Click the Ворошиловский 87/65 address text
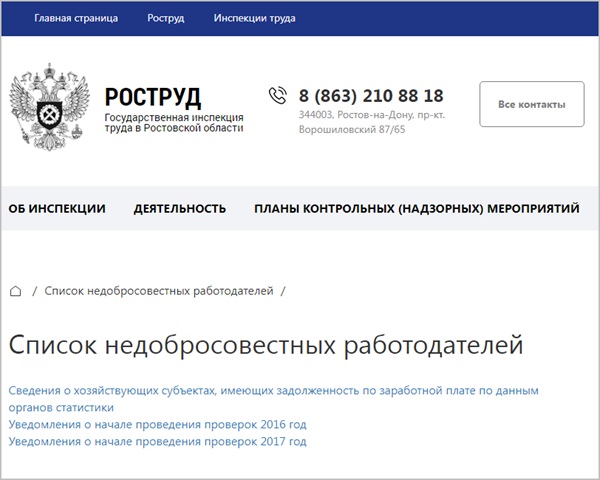The height and width of the screenshot is (480, 600). pyautogui.click(x=352, y=130)
